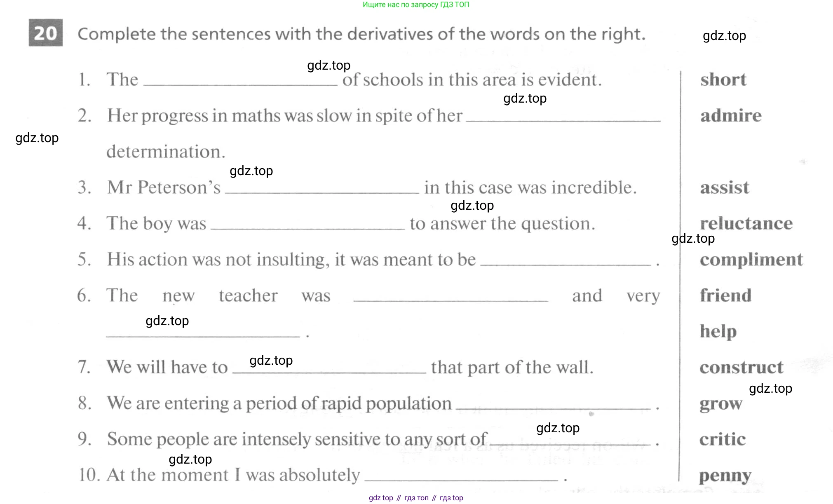Select the word "admire" in word list
Image resolution: width=833 pixels, height=504 pixels.
pyautogui.click(x=731, y=116)
